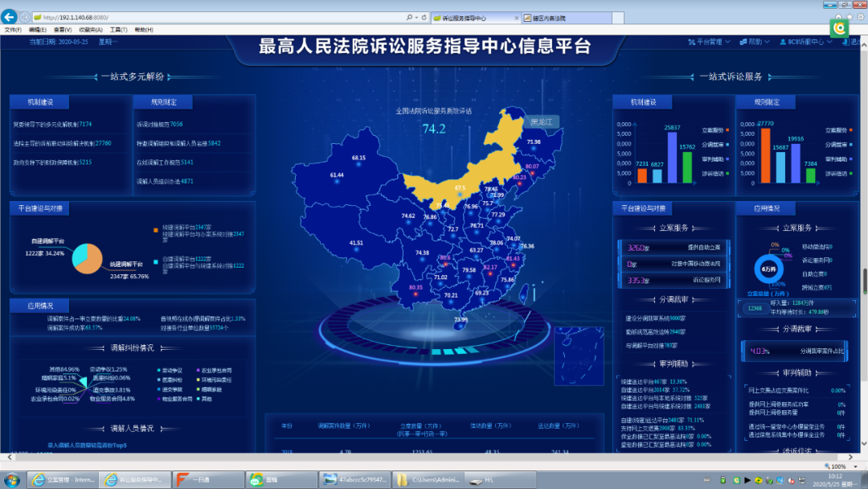The width and height of the screenshot is (868, 489).
Task: Open the Windows Start button
Action: tap(12, 479)
